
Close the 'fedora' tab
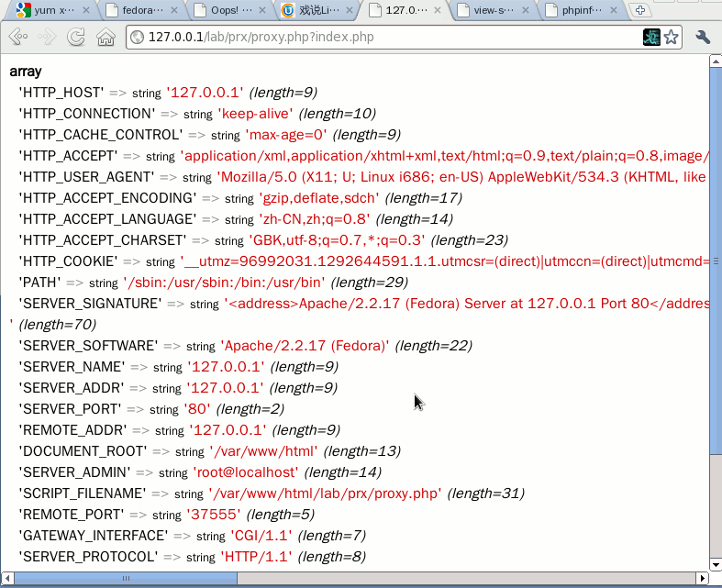(x=174, y=10)
